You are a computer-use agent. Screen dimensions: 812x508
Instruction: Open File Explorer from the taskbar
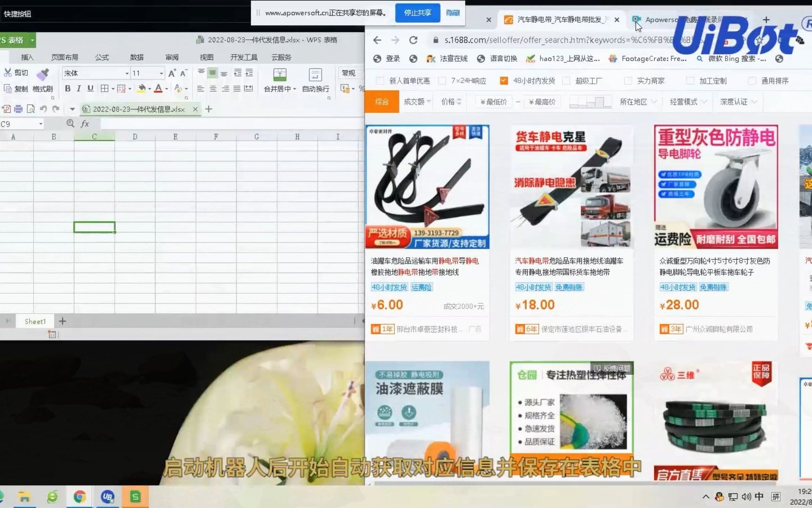coord(24,497)
